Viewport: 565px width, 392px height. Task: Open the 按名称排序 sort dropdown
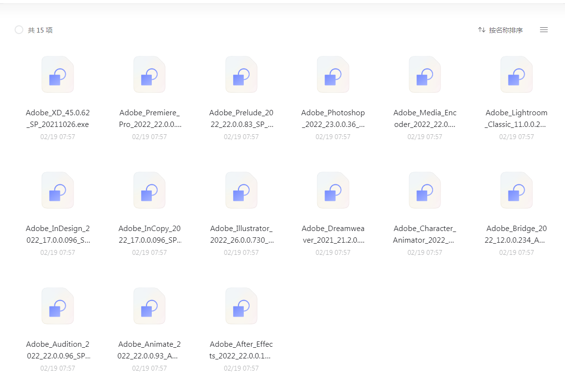click(x=506, y=30)
